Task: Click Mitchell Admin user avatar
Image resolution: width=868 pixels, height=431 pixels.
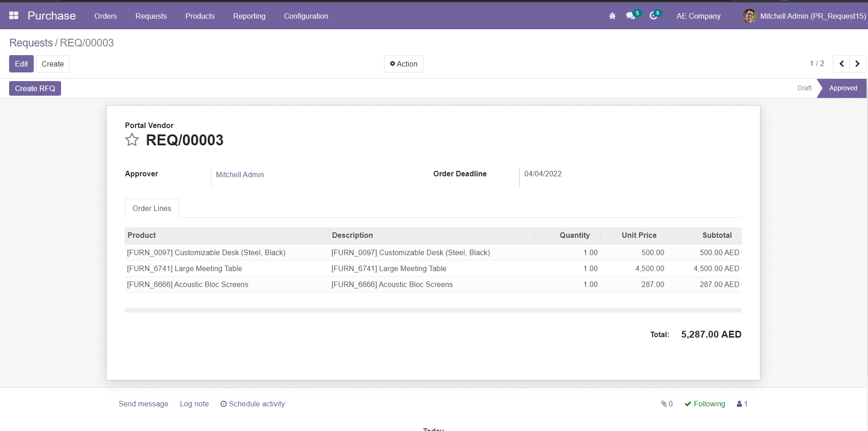Action: (749, 16)
